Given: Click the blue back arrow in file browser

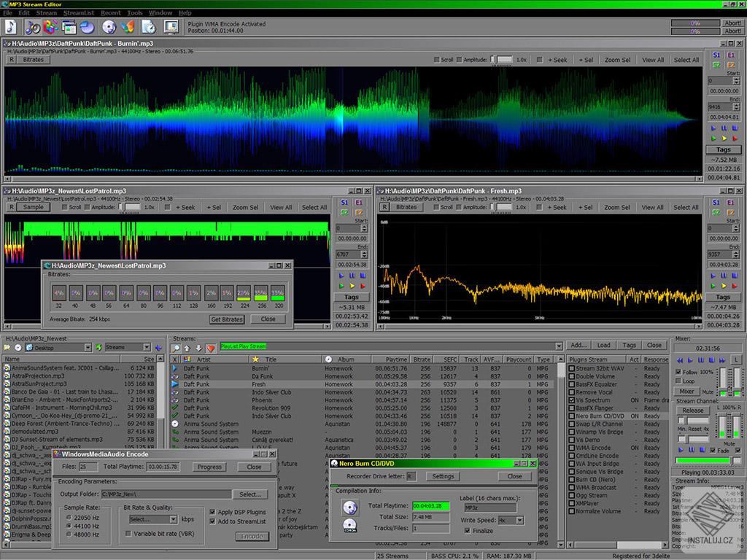Looking at the screenshot, I should tap(159, 348).
